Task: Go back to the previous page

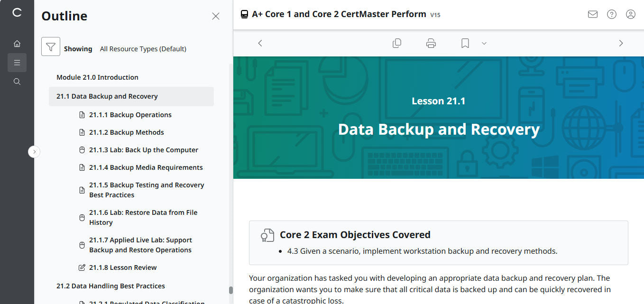Action: point(260,43)
